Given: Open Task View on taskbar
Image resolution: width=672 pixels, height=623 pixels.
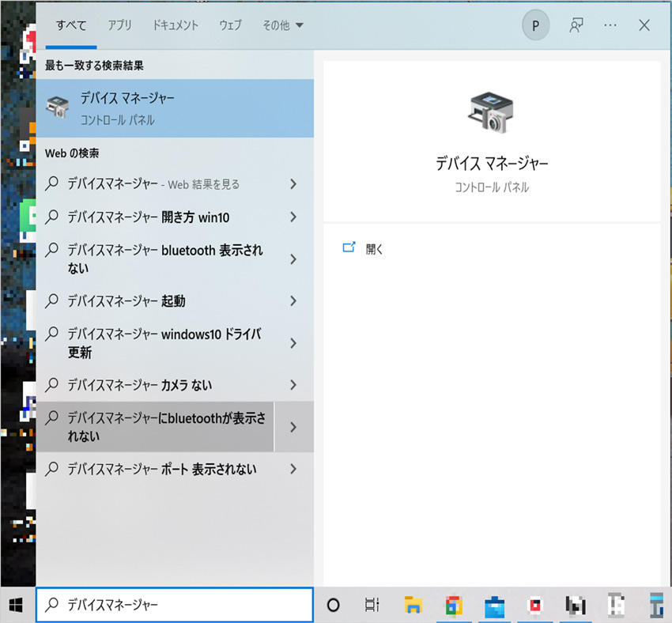Looking at the screenshot, I should [x=372, y=605].
